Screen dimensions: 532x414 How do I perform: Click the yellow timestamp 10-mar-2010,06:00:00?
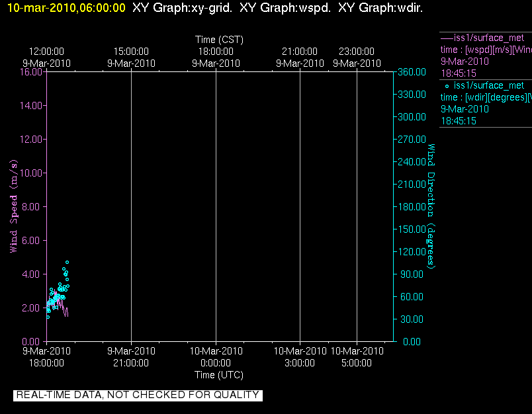click(x=66, y=8)
